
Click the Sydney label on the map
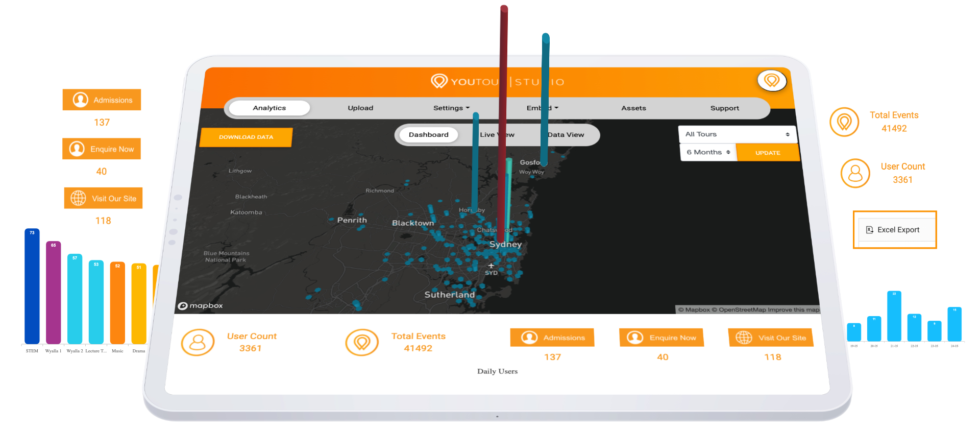click(x=505, y=245)
